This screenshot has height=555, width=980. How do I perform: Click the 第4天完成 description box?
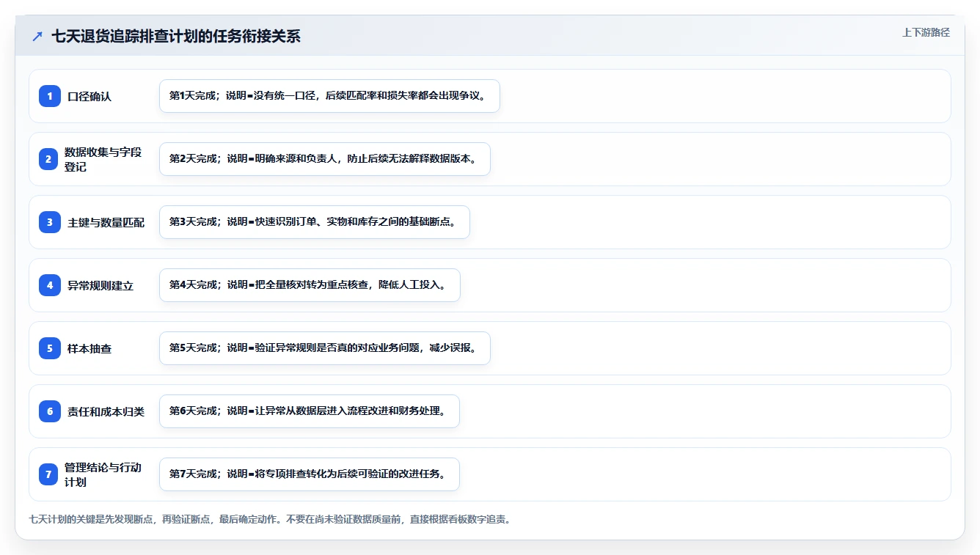310,285
